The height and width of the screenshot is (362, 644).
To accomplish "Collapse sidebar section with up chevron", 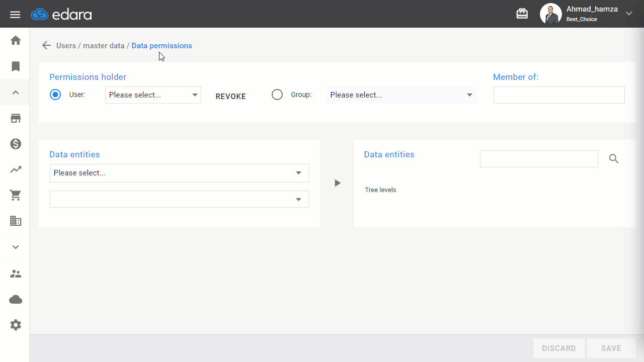I will point(16,93).
